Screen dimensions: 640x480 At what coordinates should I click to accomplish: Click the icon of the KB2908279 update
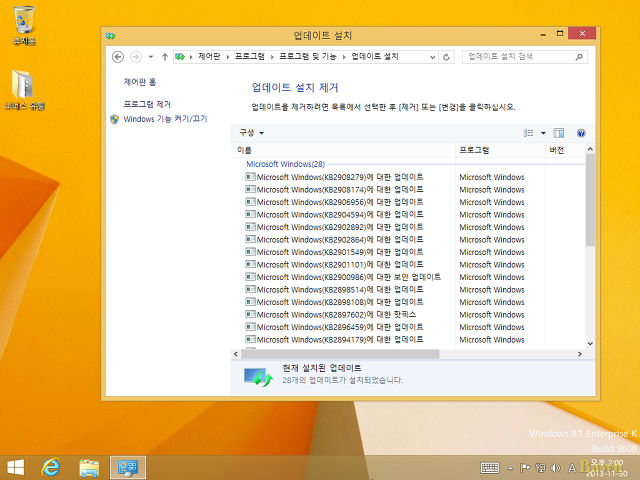(250, 177)
